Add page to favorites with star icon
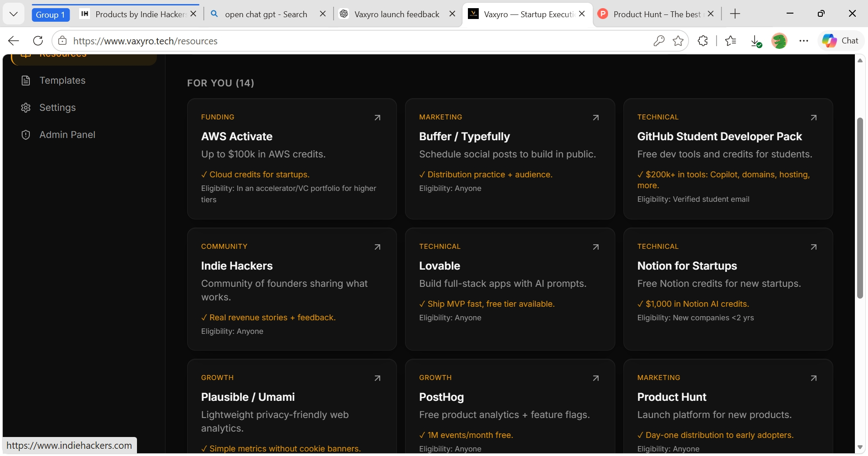 678,41
